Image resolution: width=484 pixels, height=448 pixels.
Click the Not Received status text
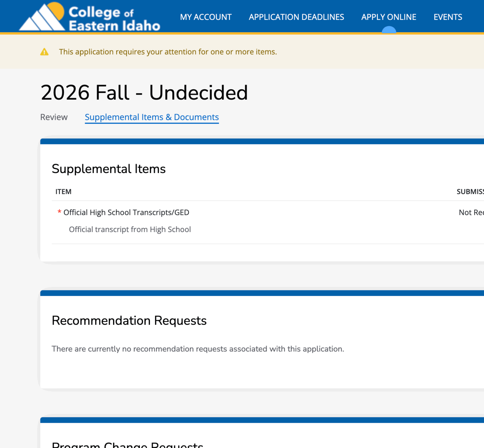coord(471,212)
